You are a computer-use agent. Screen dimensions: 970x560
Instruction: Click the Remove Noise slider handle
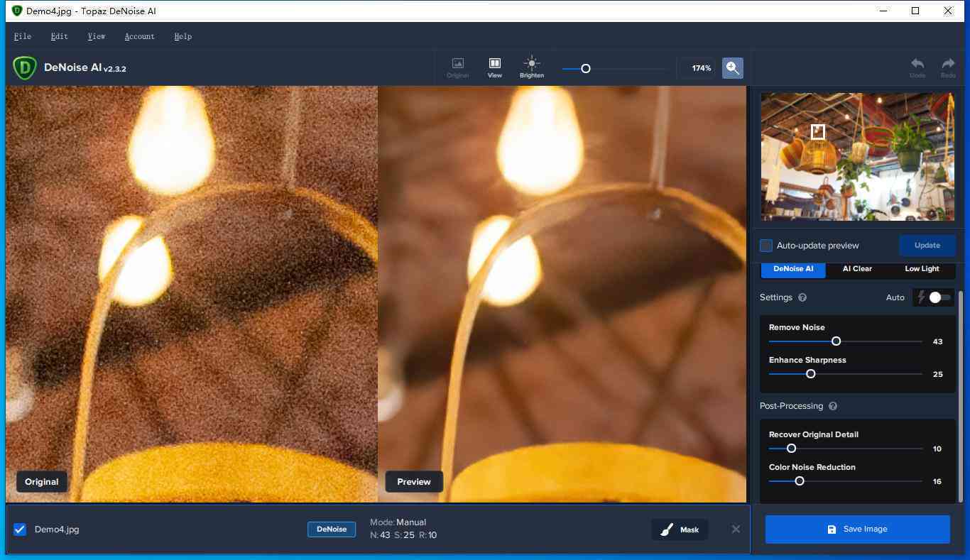click(x=836, y=341)
